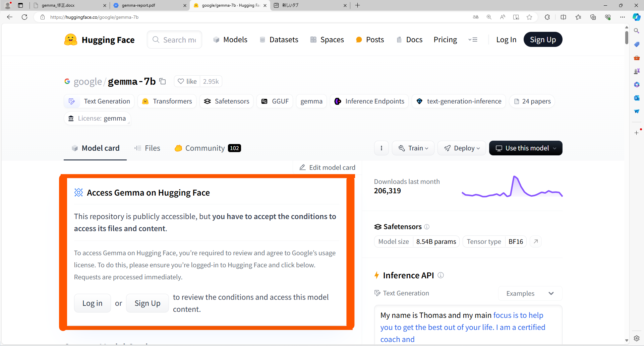
Task: Click the Safetensors info icon
Action: 427,227
